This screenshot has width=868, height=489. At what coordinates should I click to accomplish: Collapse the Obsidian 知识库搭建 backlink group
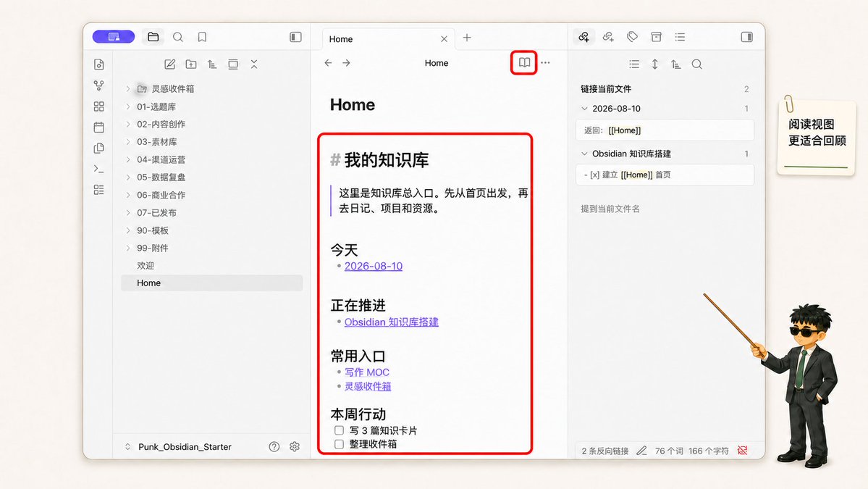pos(584,154)
